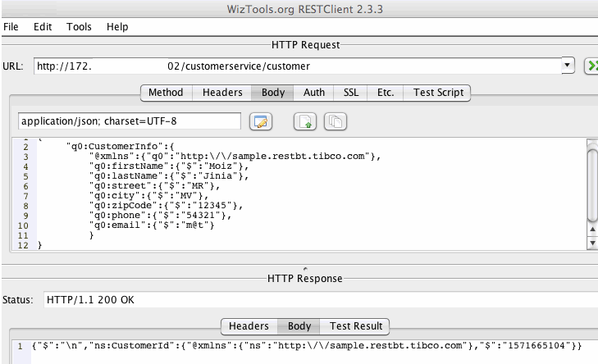Open the Tools menu

80,26
